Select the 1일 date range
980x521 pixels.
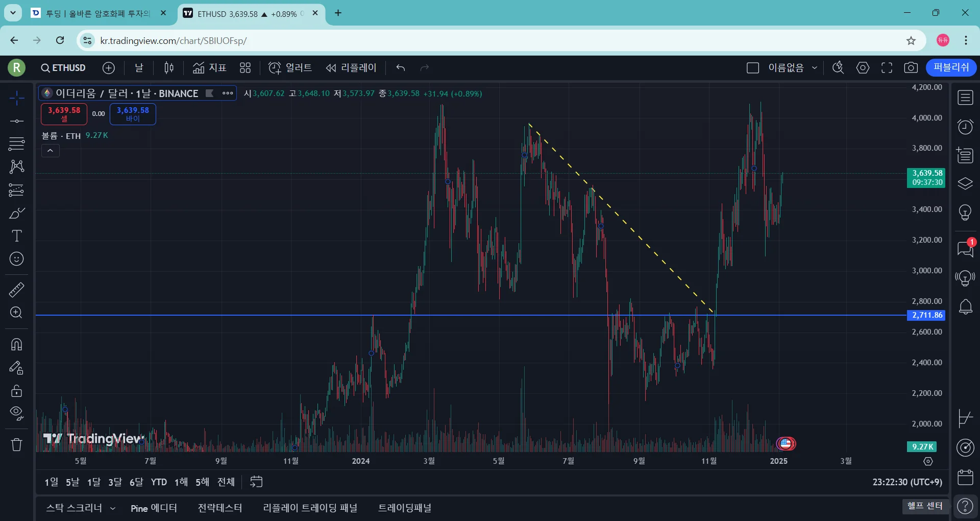coord(51,482)
